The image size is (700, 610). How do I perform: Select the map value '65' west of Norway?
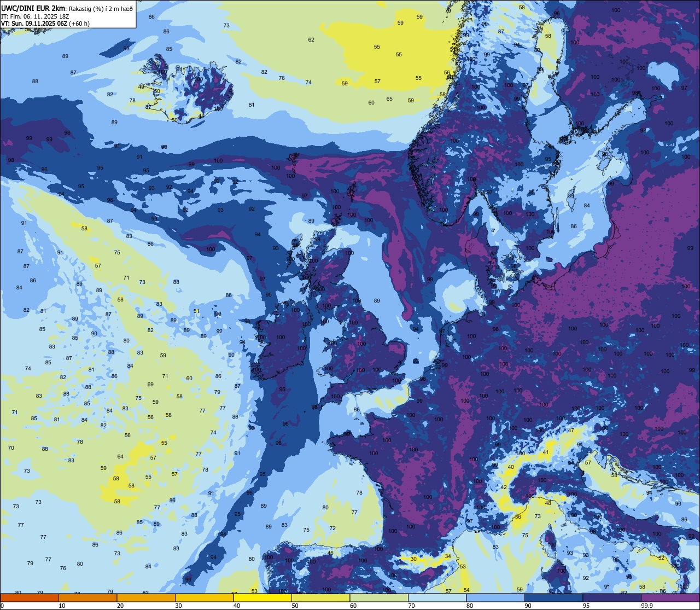[x=389, y=98]
